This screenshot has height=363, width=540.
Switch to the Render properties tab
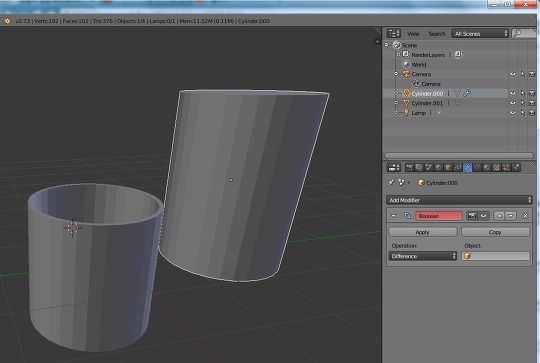pyautogui.click(x=409, y=168)
